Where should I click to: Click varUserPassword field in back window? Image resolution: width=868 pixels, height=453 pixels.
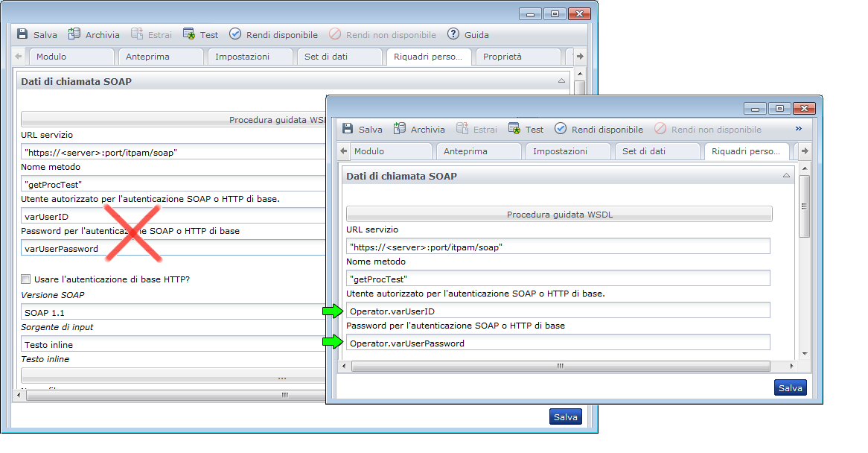point(173,248)
